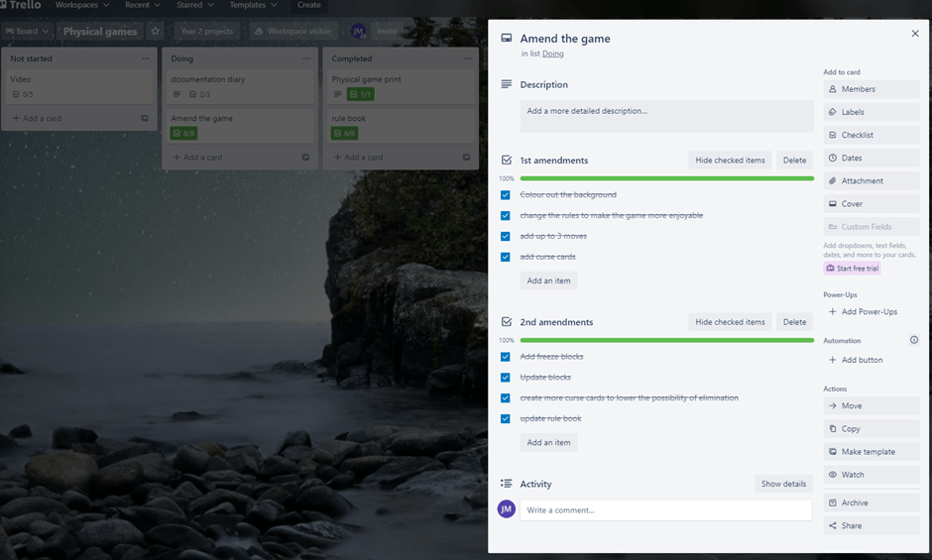Screen dimensions: 932x560
Task: Open the Starred menu in the top bar
Action: tap(194, 5)
